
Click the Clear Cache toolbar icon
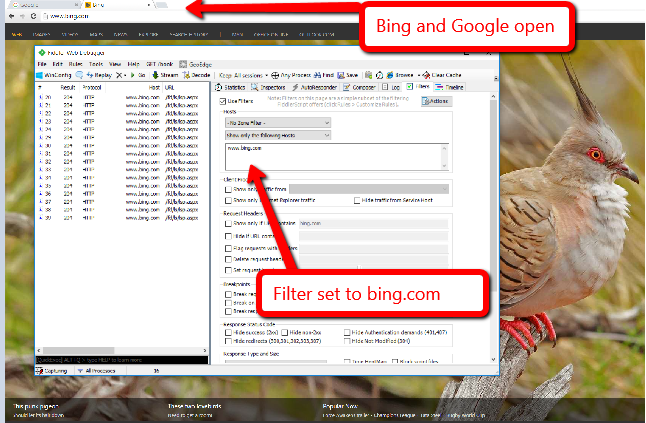pos(426,75)
